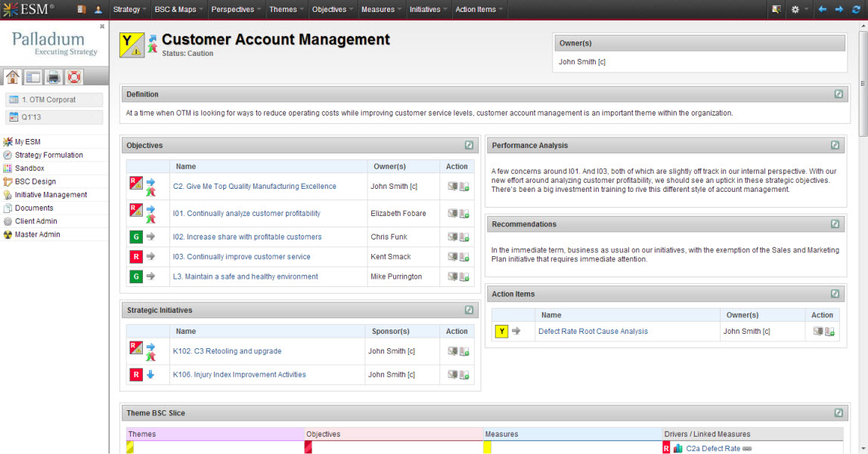
Task: Open Defect Rate Root Cause Analysis item
Action: [593, 331]
